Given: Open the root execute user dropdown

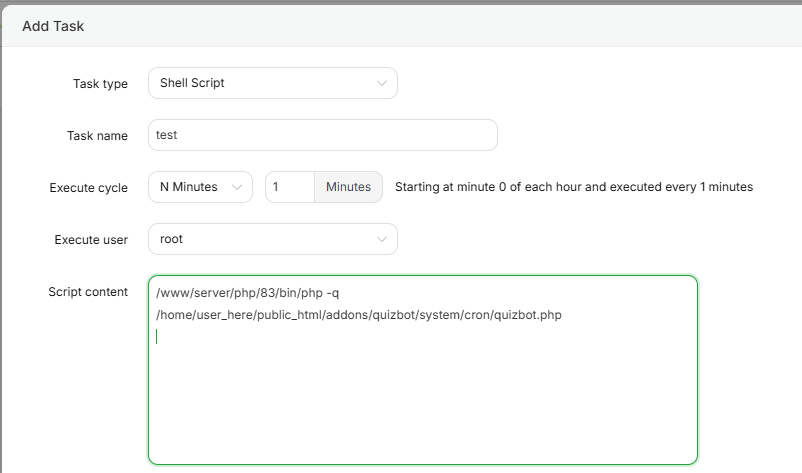Looking at the screenshot, I should coord(272,239).
